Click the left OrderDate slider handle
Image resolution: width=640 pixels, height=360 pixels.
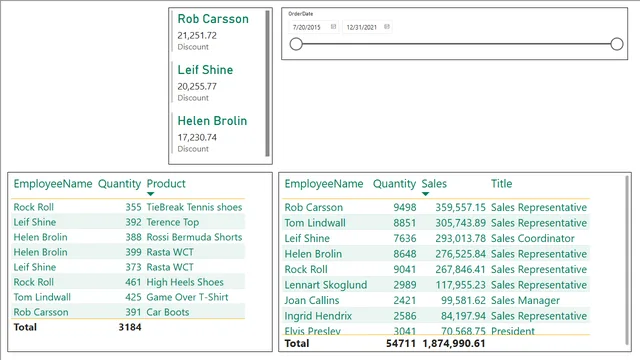tap(296, 44)
